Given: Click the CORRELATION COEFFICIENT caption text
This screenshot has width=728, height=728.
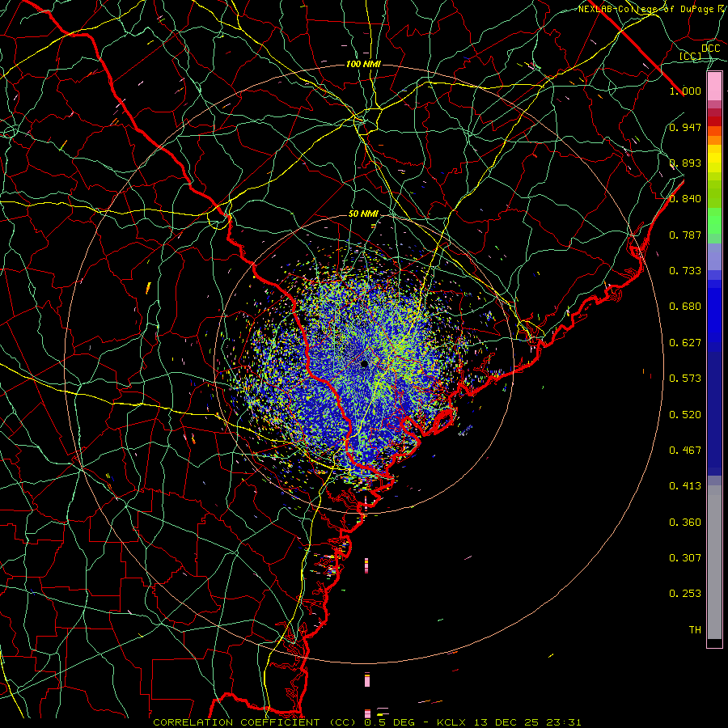Looking at the screenshot, I should pyautogui.click(x=254, y=722).
